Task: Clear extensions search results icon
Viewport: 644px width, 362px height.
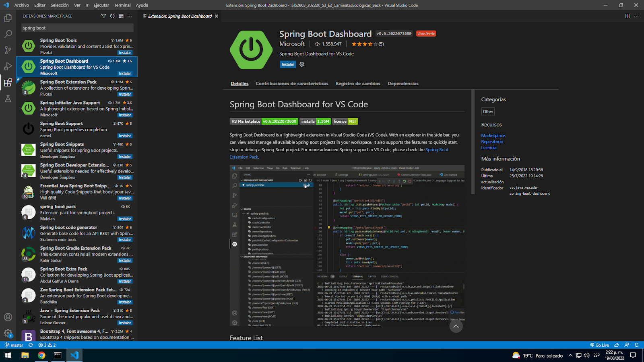Action: [x=121, y=16]
